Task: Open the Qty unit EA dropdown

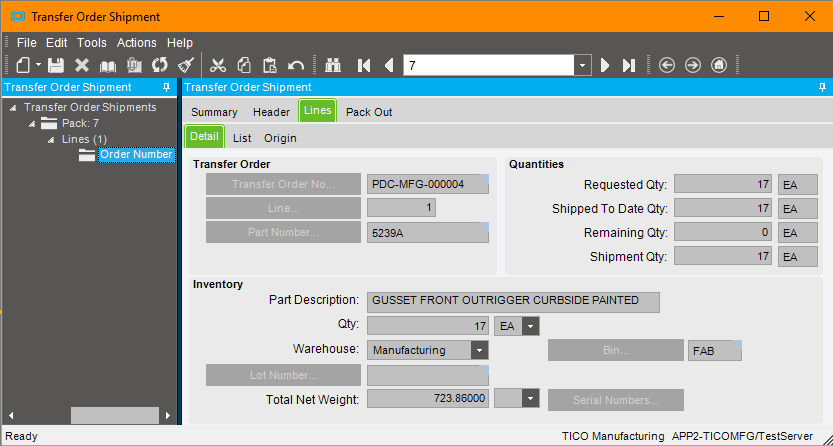Action: 531,326
